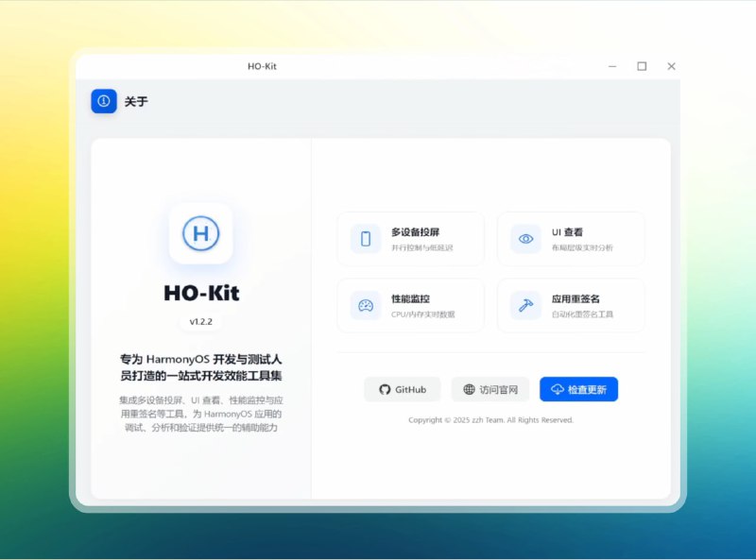Click the gauge icon for 性能监控
The image size is (756, 560).
[366, 305]
